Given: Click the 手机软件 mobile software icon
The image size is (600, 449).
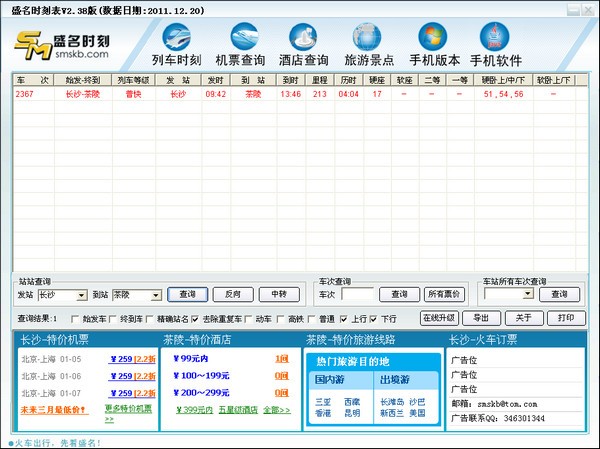Looking at the screenshot, I should coord(497,45).
